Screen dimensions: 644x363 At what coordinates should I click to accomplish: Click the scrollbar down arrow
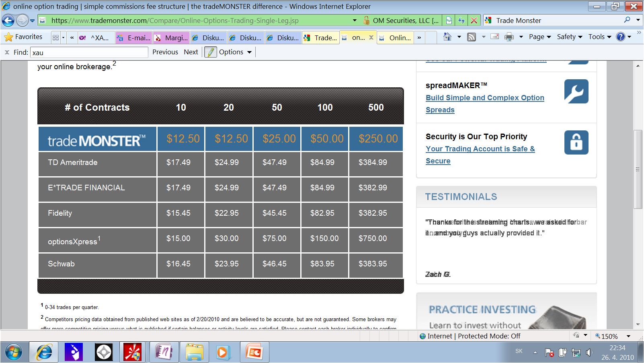(638, 325)
